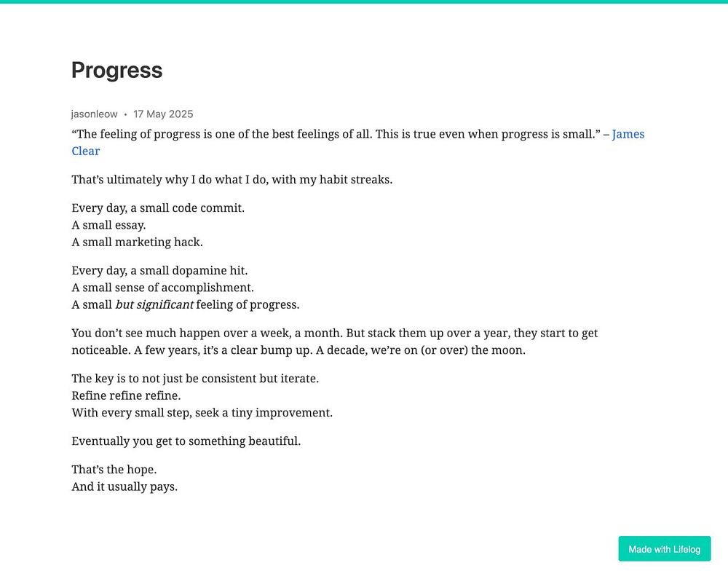Click the 'And it usually pays.' line
The width and height of the screenshot is (728, 576).
124,487
